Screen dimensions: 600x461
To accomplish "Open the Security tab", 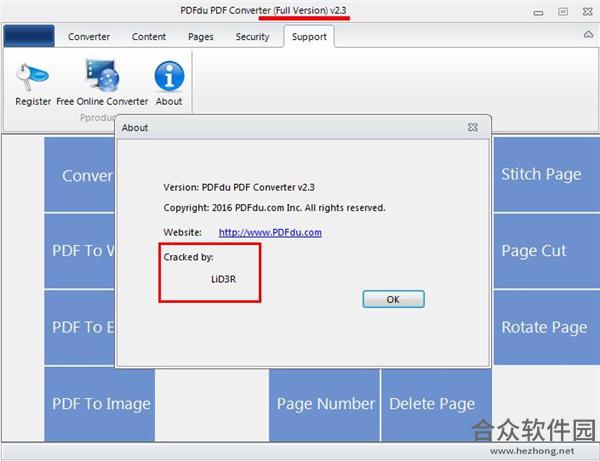I will coord(253,37).
